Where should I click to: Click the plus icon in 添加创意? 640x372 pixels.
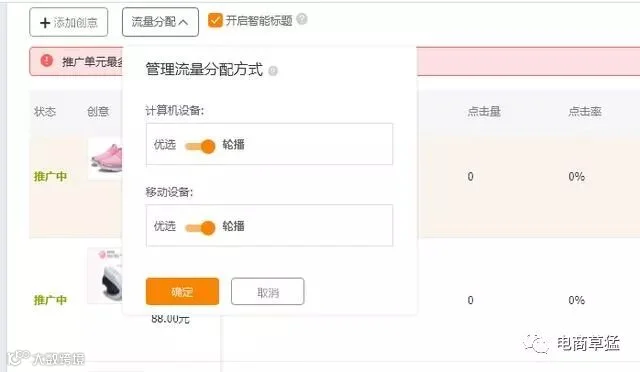(x=45, y=22)
